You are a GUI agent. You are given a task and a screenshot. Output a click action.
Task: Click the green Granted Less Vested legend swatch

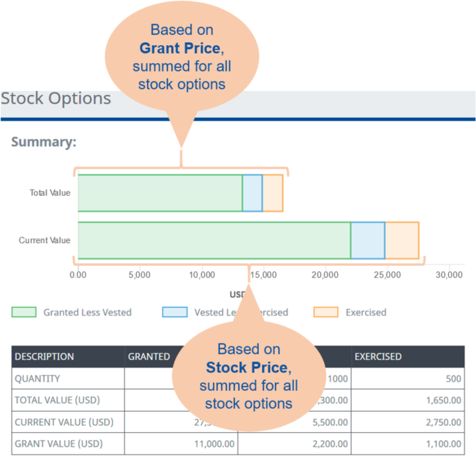[24, 312]
